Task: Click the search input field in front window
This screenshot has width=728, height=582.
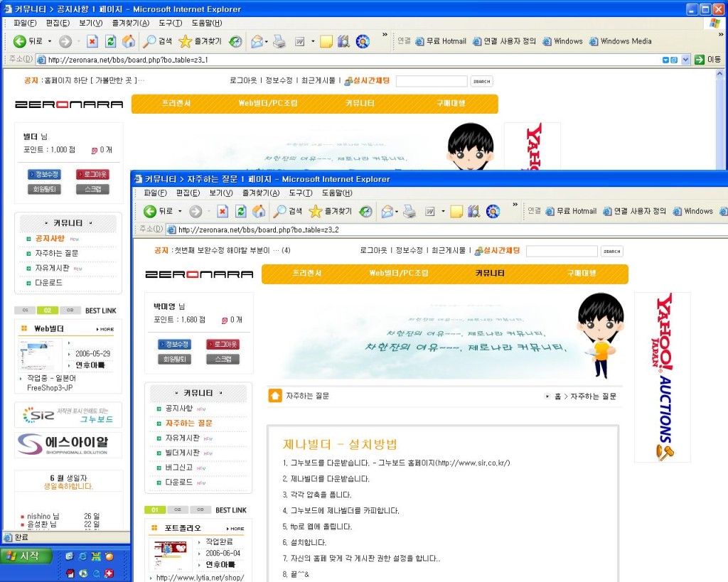Action: [x=562, y=251]
